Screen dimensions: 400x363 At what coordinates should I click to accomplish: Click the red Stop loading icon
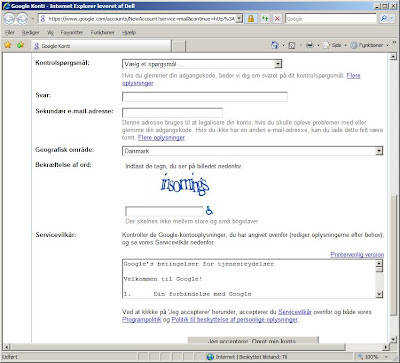[x=277, y=19]
